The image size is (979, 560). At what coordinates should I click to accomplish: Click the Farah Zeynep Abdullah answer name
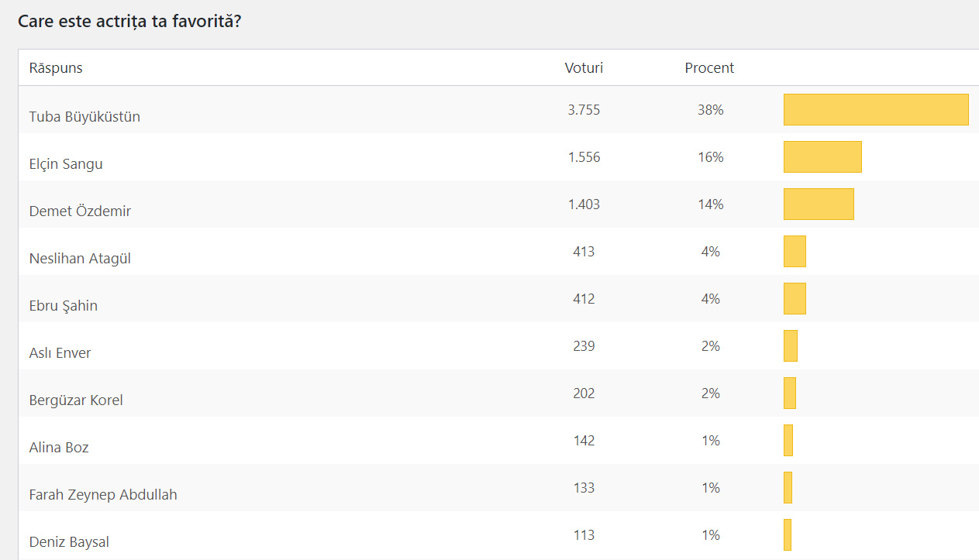pyautogui.click(x=103, y=495)
